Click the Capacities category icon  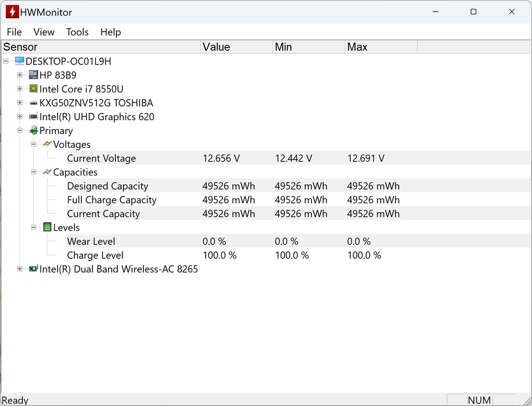coord(47,172)
